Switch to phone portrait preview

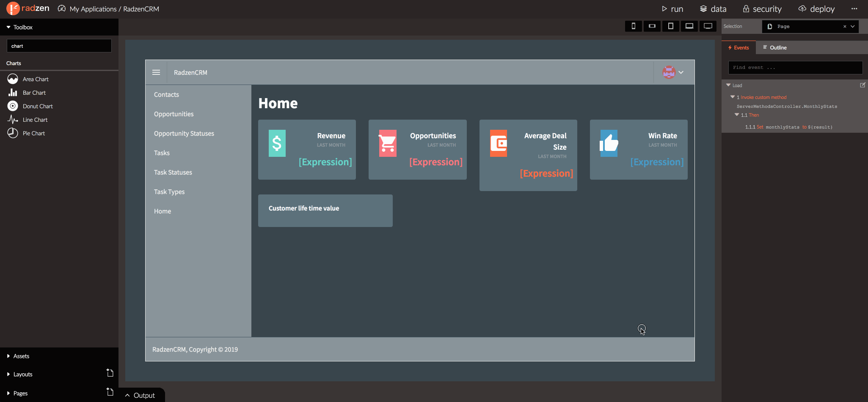[634, 26]
